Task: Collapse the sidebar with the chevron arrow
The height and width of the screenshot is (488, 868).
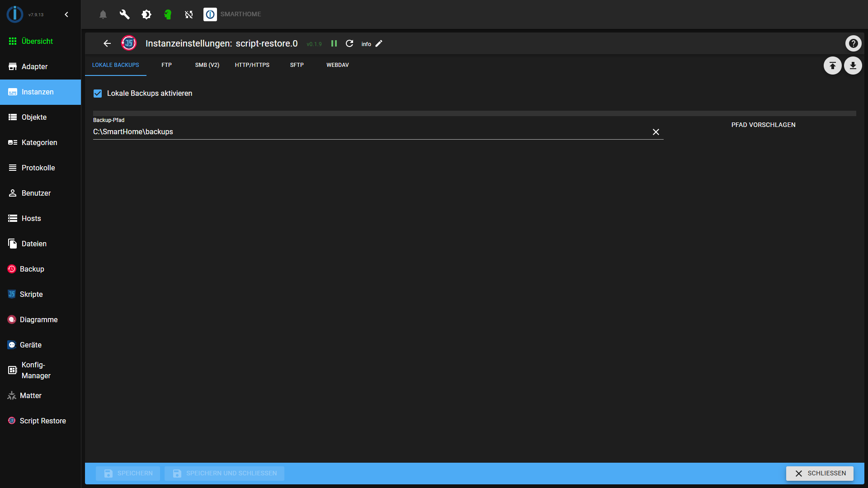Action: click(x=66, y=14)
